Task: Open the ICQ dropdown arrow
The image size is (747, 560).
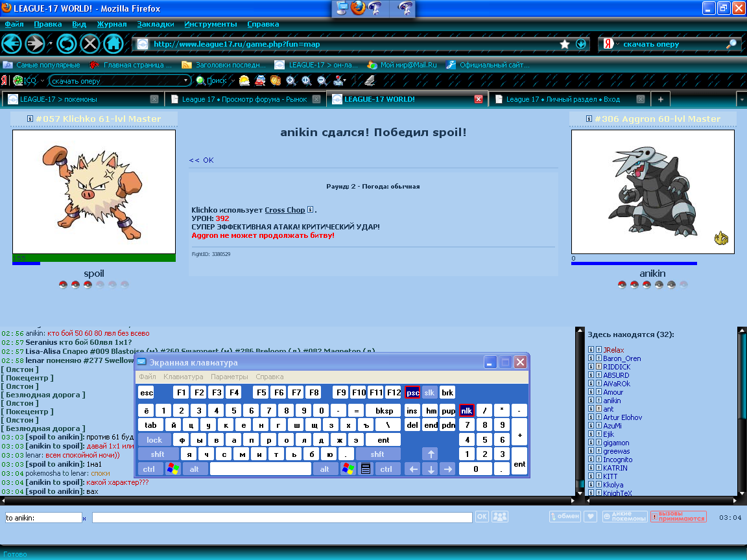Action: 42,80
